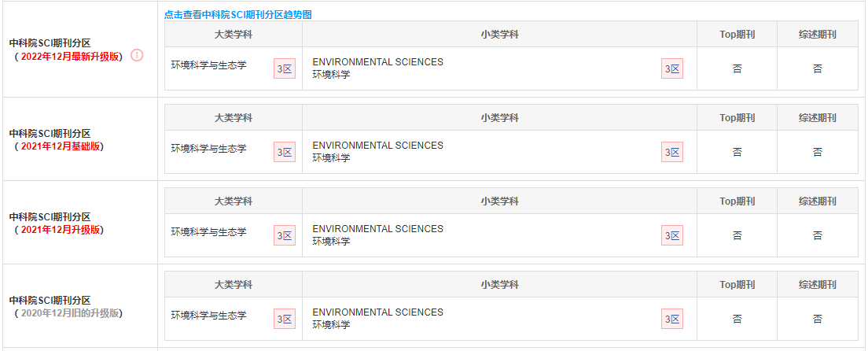The image size is (868, 351).
Task: Click 3区 badge for ENVIRONMENTAL SCIENCES in 2021年12月升级版
Action: coord(672,235)
